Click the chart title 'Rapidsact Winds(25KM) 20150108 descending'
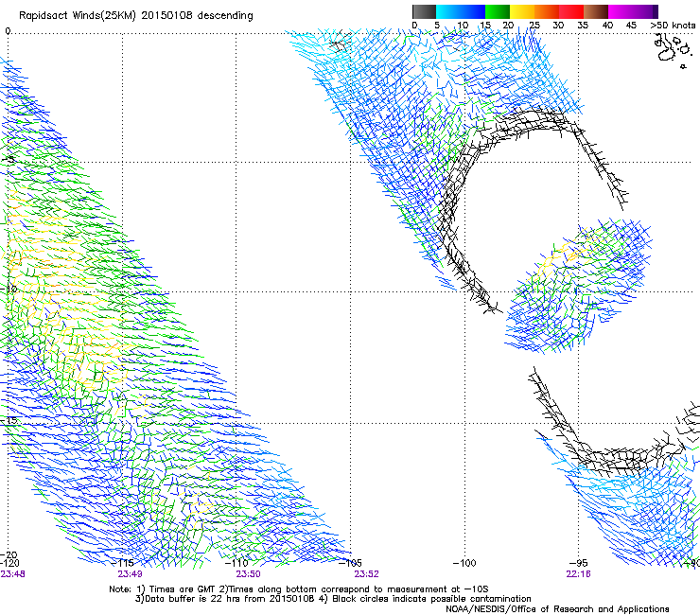Viewport: 700px width, 615px height. [136, 16]
